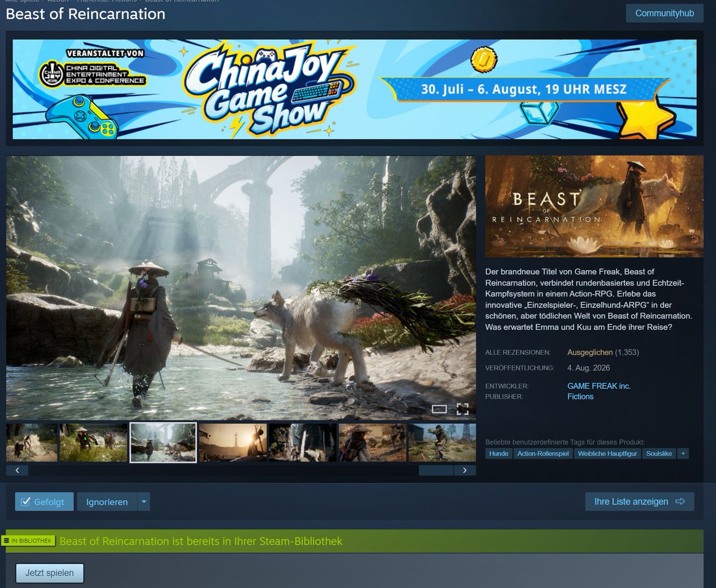Select the sunset landscape thumbnail
Screen dimensions: 716x588
click(233, 442)
